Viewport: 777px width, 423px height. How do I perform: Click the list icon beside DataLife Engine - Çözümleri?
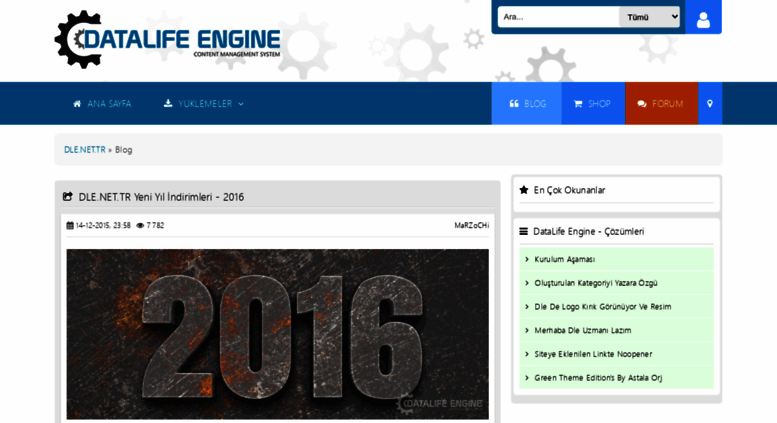pyautogui.click(x=523, y=231)
